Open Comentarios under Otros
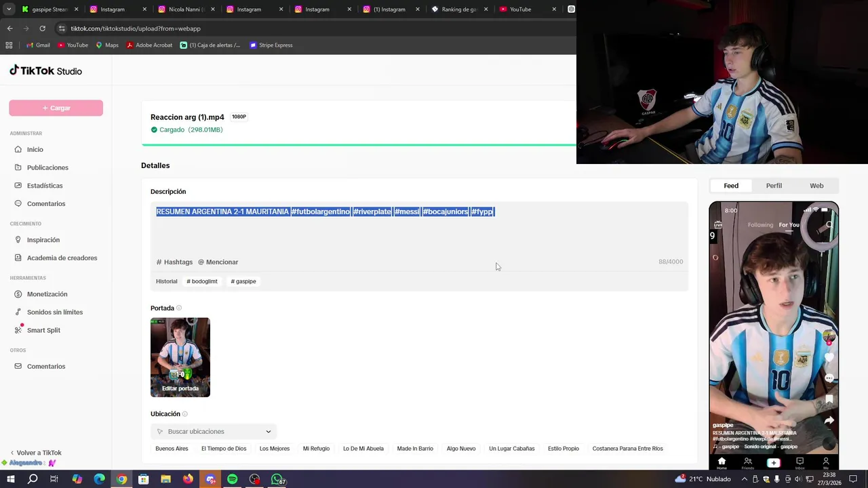This screenshot has height=488, width=868. (46, 366)
